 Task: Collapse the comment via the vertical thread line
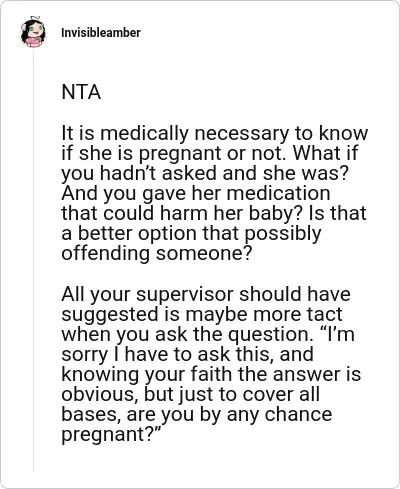click(33, 260)
